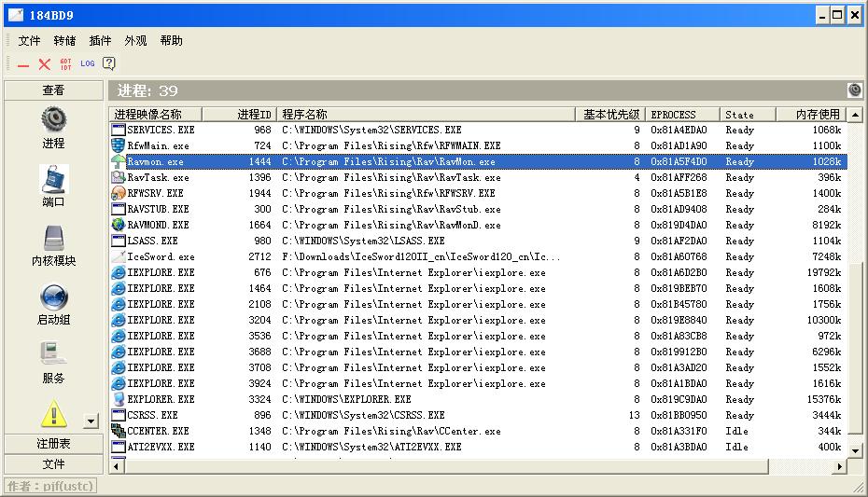Select the 内核模块 kernel module icon

pyautogui.click(x=54, y=239)
